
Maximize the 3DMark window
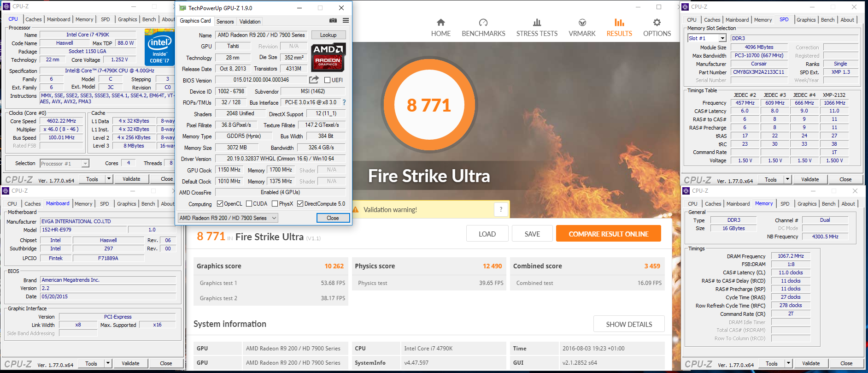[x=659, y=7]
